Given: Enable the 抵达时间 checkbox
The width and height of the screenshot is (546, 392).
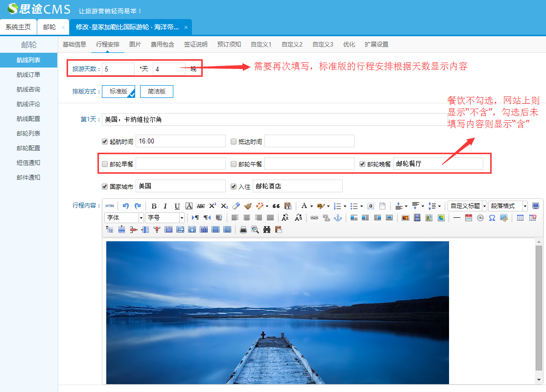Looking at the screenshot, I should (234, 141).
